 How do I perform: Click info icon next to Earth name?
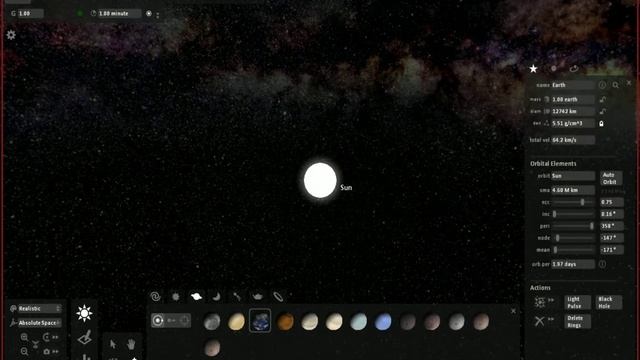coord(602,85)
